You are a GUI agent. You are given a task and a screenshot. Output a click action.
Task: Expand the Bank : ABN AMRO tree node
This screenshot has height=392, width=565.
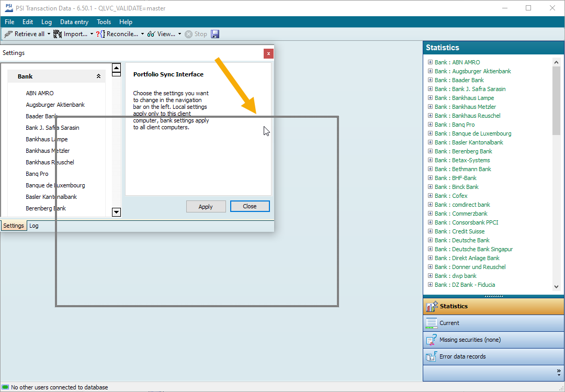tap(430, 62)
